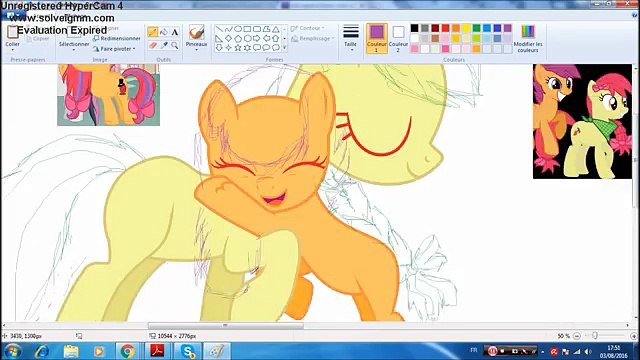The width and height of the screenshot is (640, 360).
Task: Pick the red color swatch
Action: [x=445, y=28]
